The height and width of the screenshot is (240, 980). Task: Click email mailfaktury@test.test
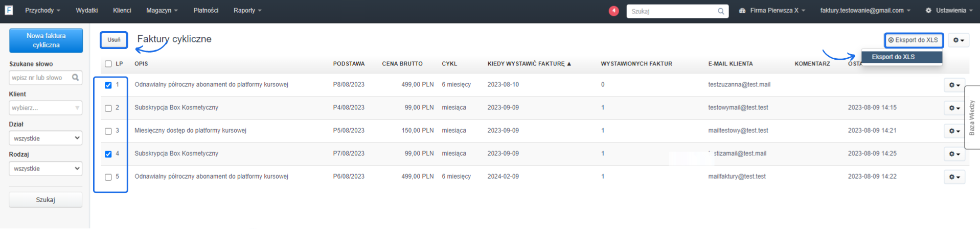(737, 177)
